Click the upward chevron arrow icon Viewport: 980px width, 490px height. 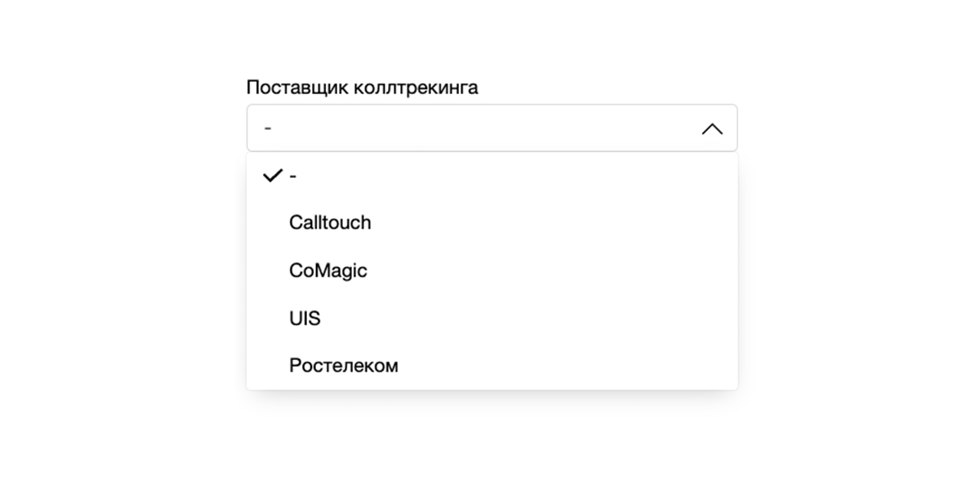pos(712,128)
